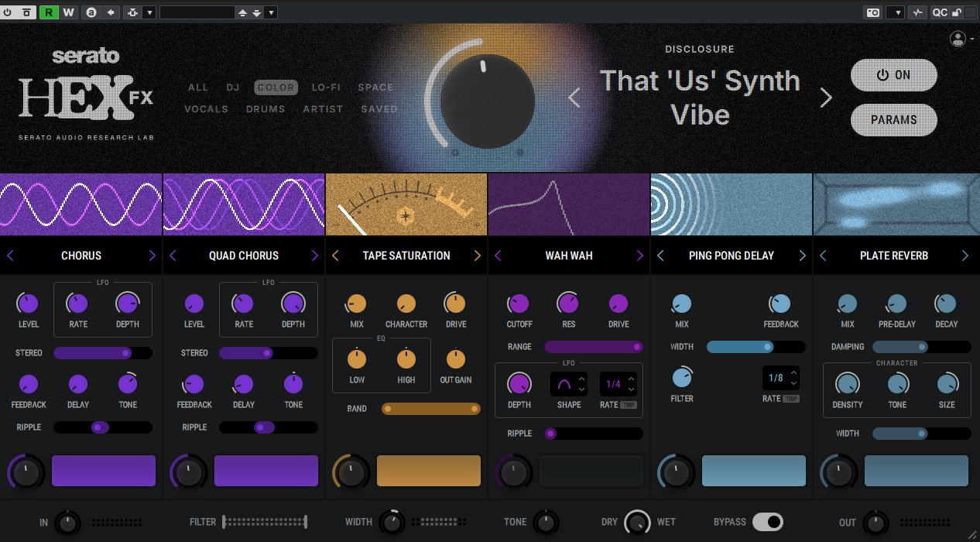
Task: Click the left arrow copy-setting icon
Action: click(x=111, y=12)
